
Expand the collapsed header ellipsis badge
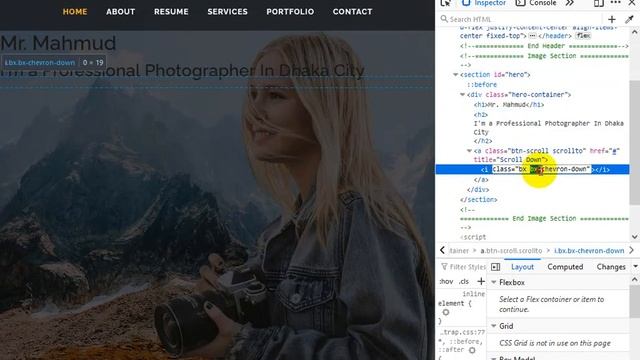coord(532,36)
